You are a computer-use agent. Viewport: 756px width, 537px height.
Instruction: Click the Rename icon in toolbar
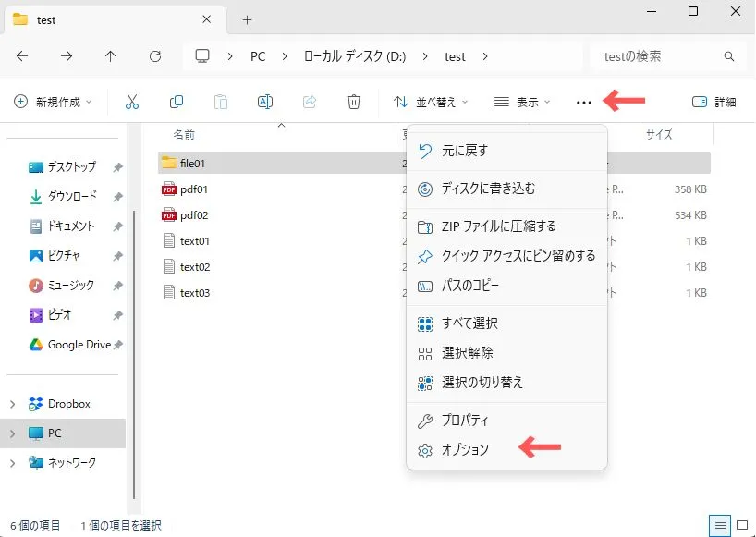click(265, 102)
